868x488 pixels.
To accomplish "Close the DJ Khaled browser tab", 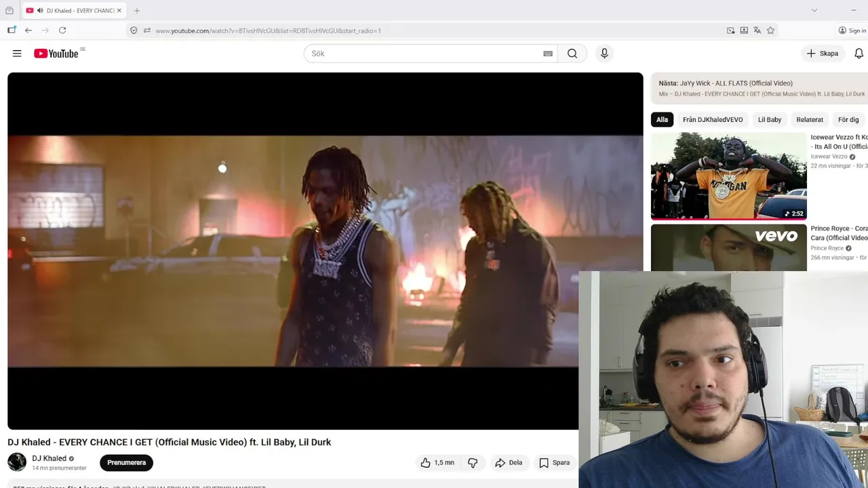I will [119, 11].
